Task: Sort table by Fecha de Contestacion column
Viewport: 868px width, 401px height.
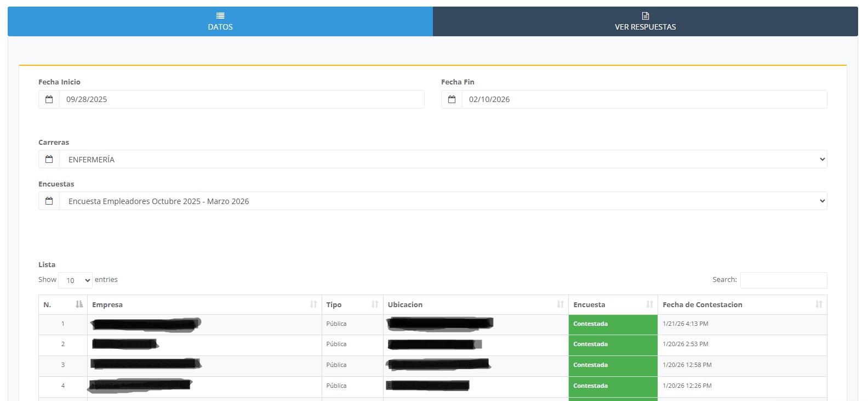Action: [x=743, y=304]
